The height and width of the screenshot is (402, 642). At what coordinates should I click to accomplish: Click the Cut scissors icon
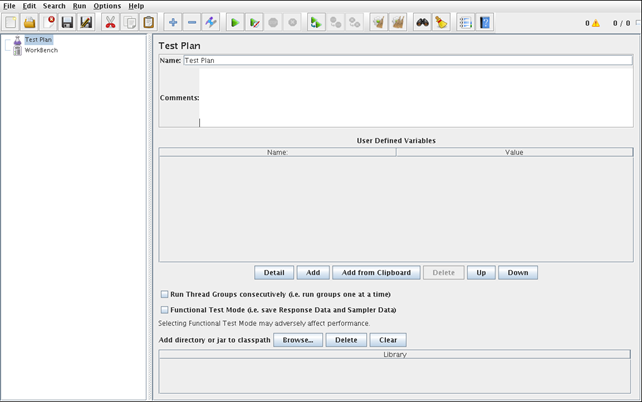click(110, 22)
